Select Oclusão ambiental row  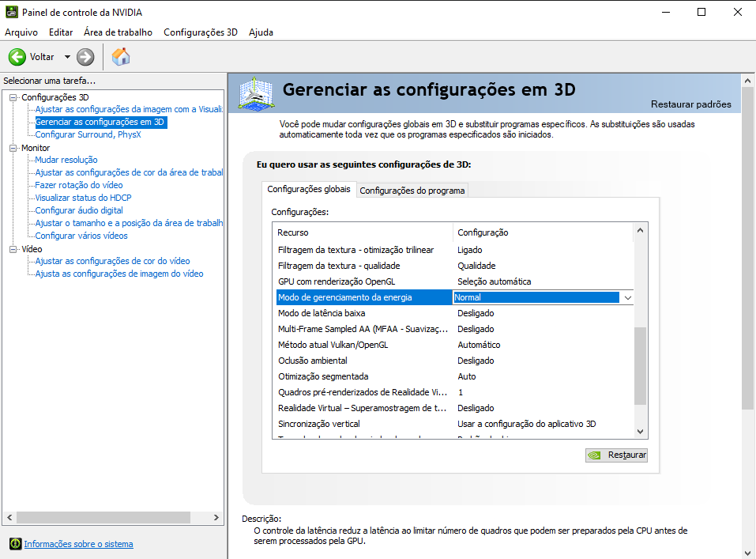[455, 361]
